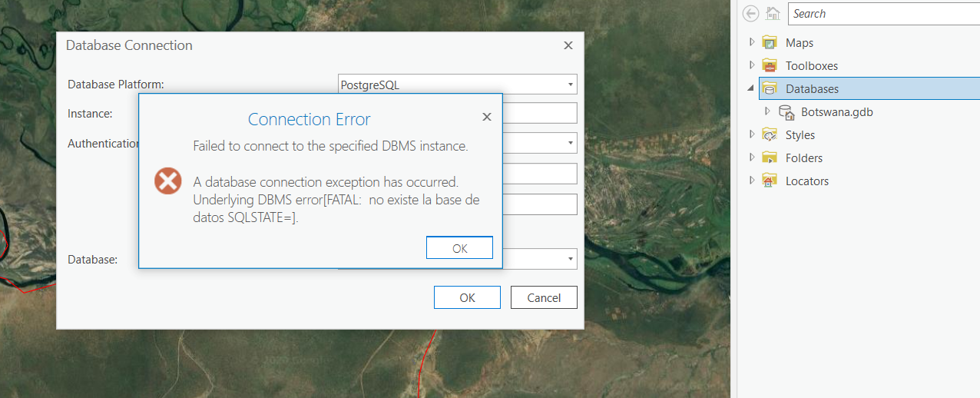The width and height of the screenshot is (980, 398).
Task: Click the Folders category icon
Action: [x=770, y=158]
